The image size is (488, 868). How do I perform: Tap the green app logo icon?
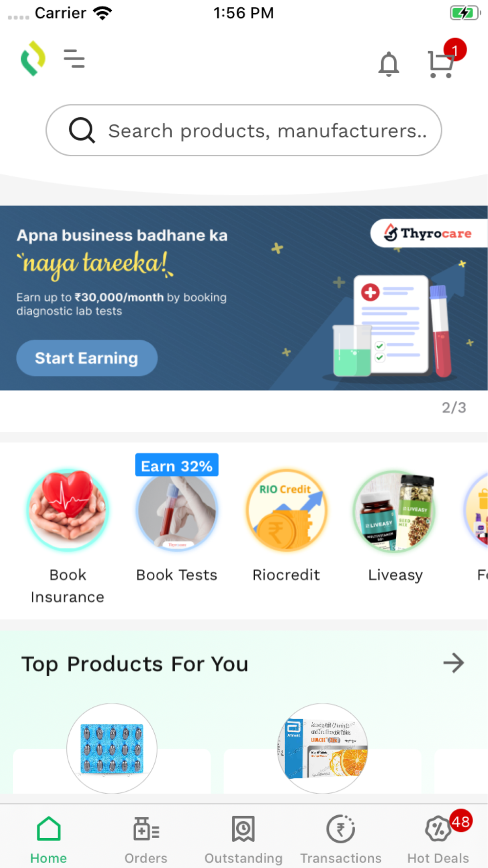click(33, 59)
